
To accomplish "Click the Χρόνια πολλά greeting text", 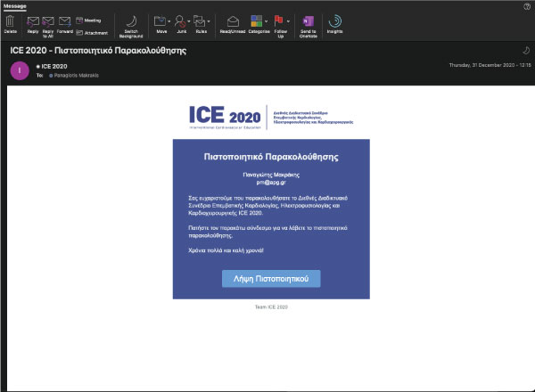I will pos(226,250).
